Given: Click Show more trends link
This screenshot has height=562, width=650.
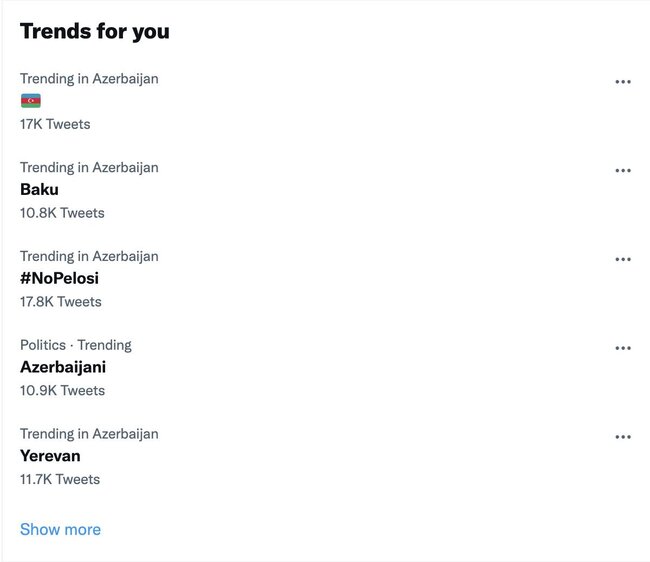Looking at the screenshot, I should point(61,529).
